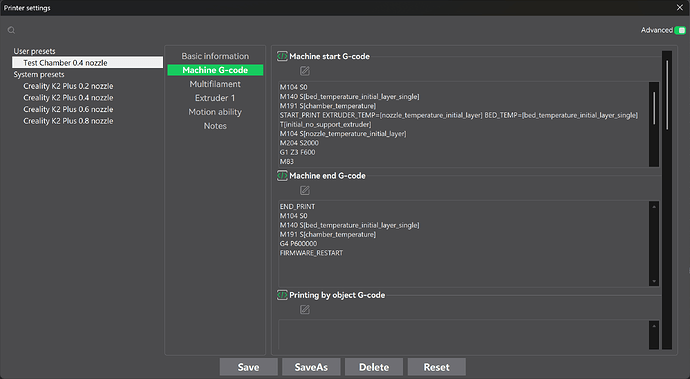The width and height of the screenshot is (690, 379).
Task: Click the M104 S[nozzle_temperature_initial_layer] line
Action: coord(343,133)
